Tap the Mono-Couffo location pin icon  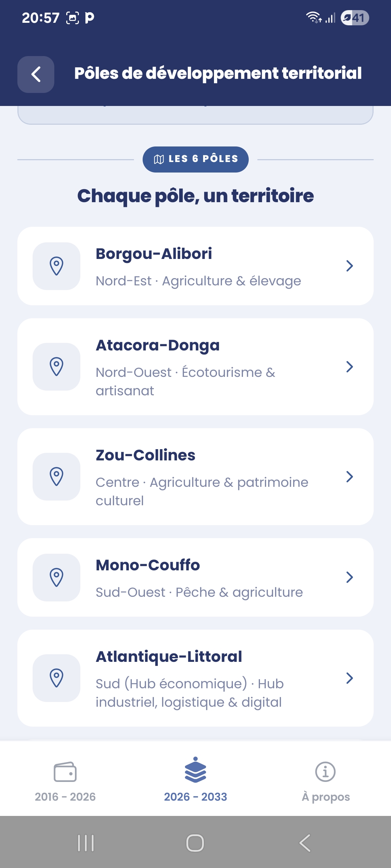tap(56, 578)
